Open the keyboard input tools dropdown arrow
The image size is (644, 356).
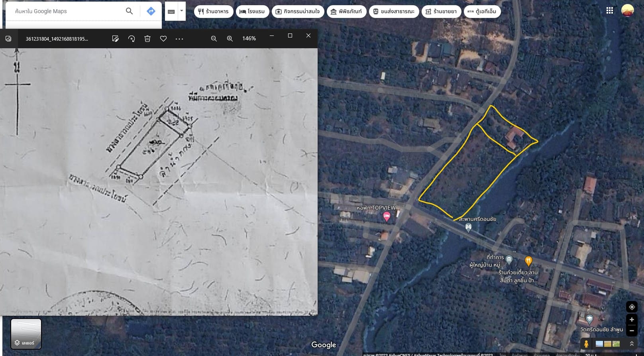click(x=182, y=11)
